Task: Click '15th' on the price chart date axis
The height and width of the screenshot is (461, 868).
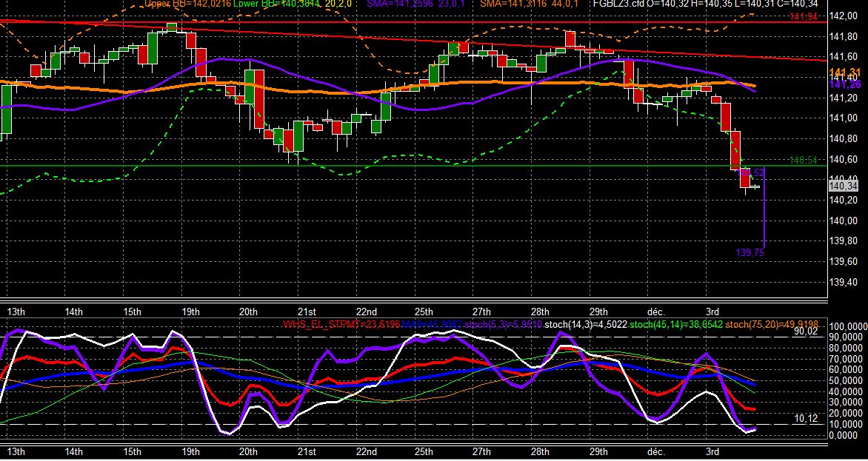Action: (132, 312)
